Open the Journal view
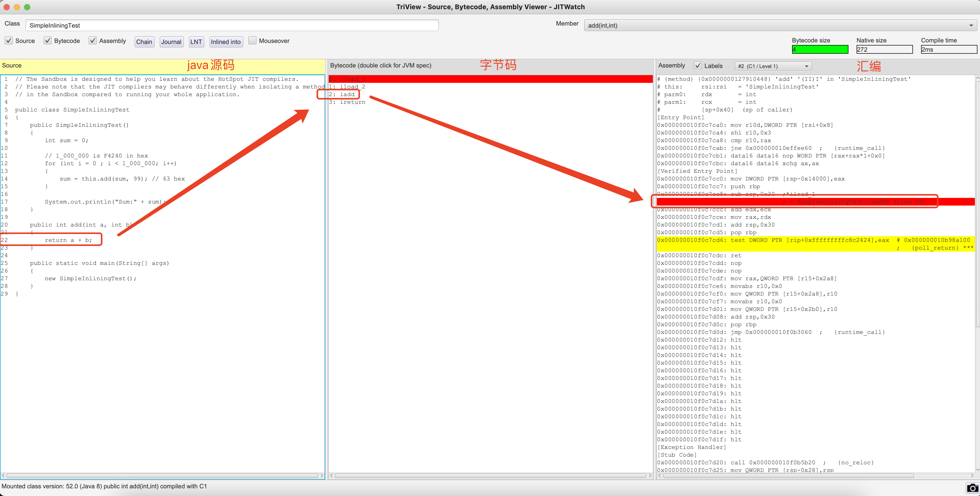The height and width of the screenshot is (496, 980). click(x=171, y=42)
